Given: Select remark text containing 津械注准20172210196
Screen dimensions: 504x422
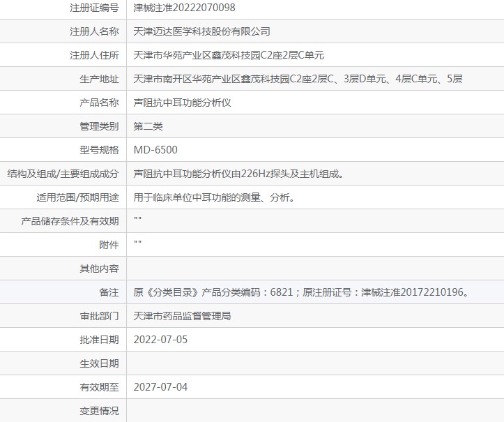Looking at the screenshot, I should pos(302,292).
